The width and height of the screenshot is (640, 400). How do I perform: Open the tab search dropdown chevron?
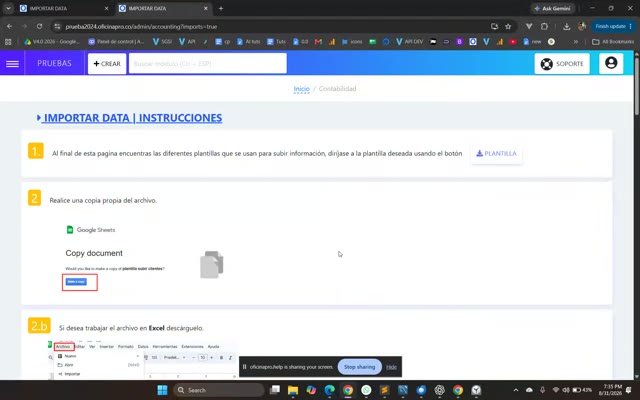click(8, 8)
